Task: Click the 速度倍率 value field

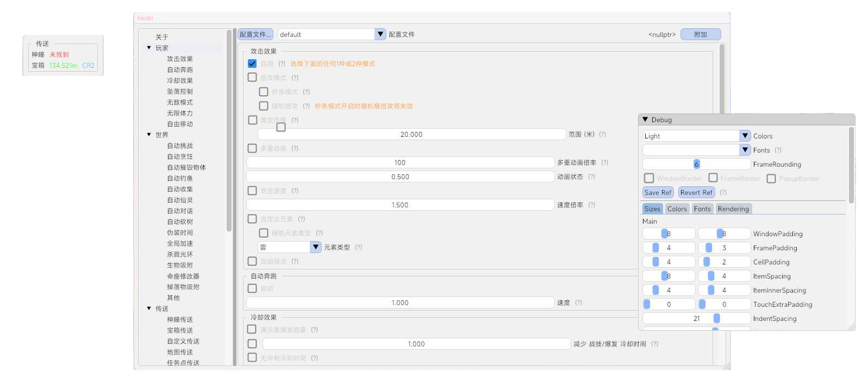Action: point(400,205)
